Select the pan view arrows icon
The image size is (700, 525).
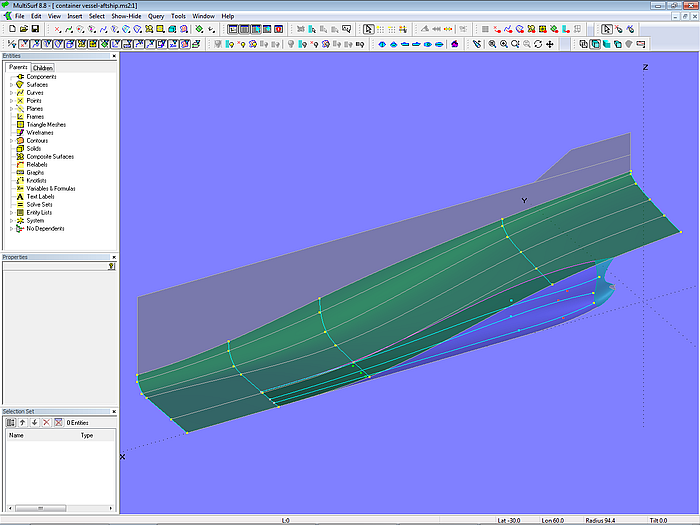pyautogui.click(x=550, y=44)
